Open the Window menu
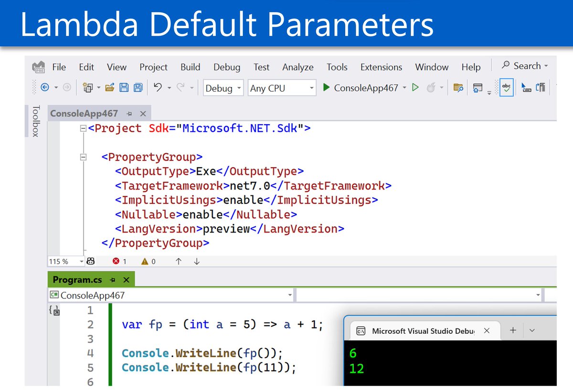The height and width of the screenshot is (392, 573). pyautogui.click(x=432, y=67)
